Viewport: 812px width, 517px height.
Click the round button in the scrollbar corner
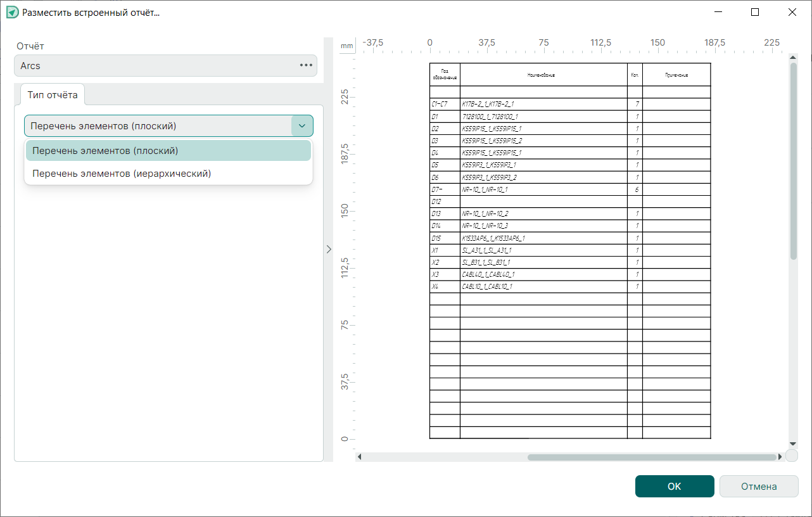tap(792, 456)
